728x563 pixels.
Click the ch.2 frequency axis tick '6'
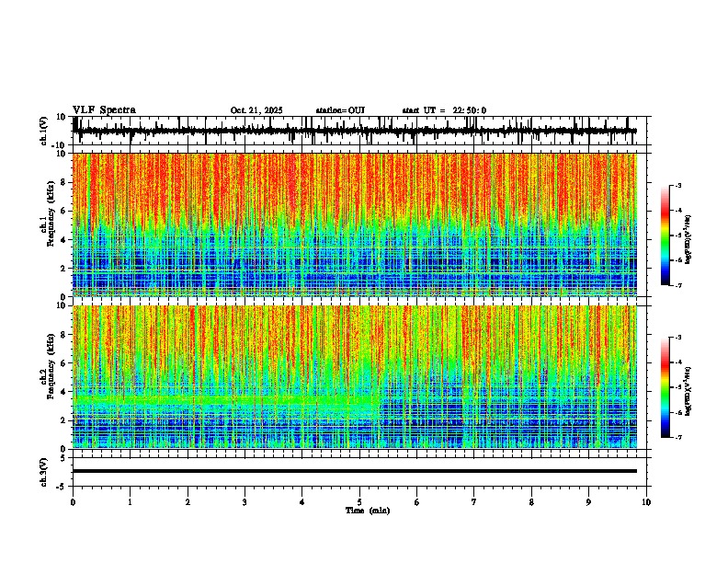(64, 362)
